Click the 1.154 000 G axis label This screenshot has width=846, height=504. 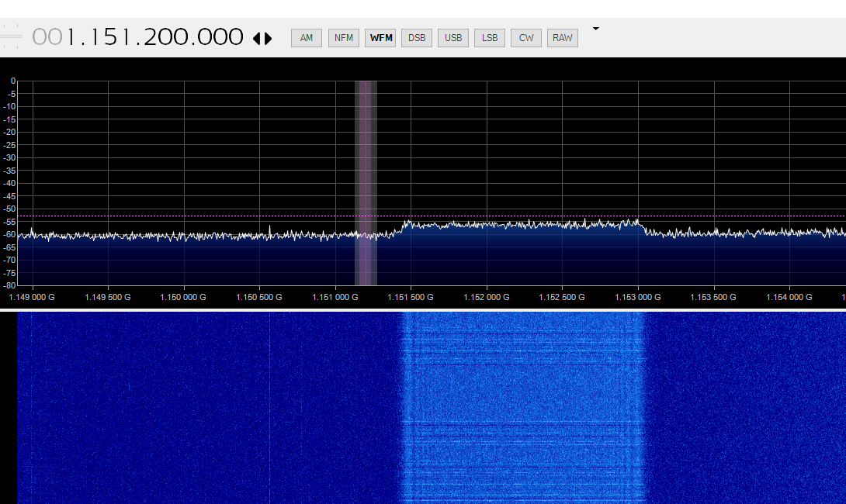pos(789,297)
